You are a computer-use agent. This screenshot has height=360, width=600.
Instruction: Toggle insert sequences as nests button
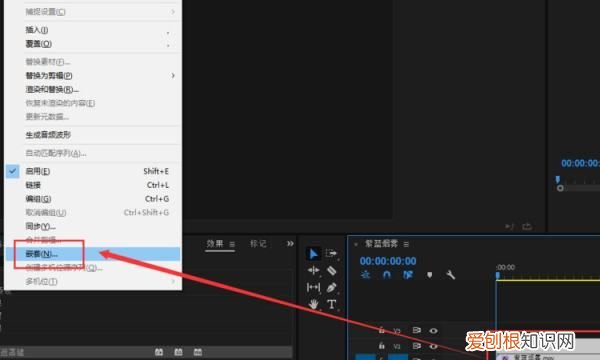[x=366, y=275]
